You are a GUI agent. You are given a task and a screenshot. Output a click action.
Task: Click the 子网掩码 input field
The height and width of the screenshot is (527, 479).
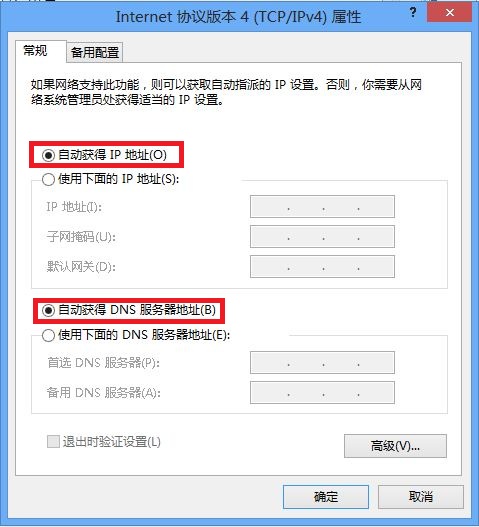[x=322, y=236]
